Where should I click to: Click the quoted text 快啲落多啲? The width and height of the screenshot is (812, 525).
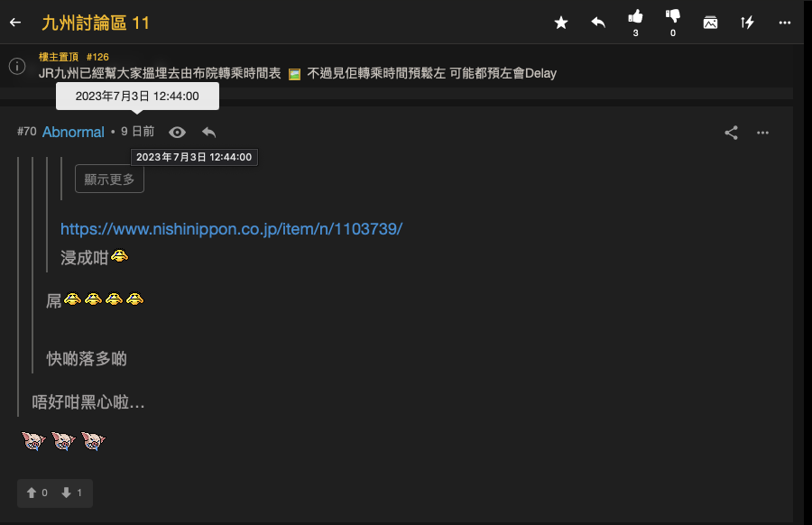(x=87, y=358)
